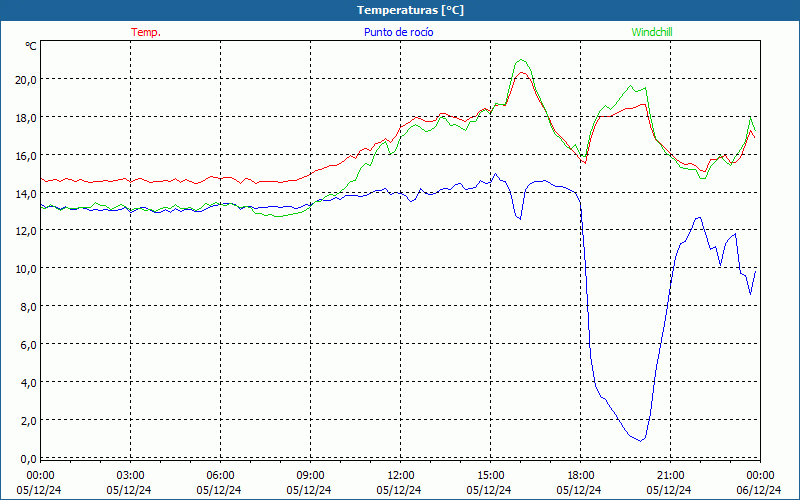Click the 8,0 y-axis value
This screenshot has width=800, height=500.
(x=29, y=307)
